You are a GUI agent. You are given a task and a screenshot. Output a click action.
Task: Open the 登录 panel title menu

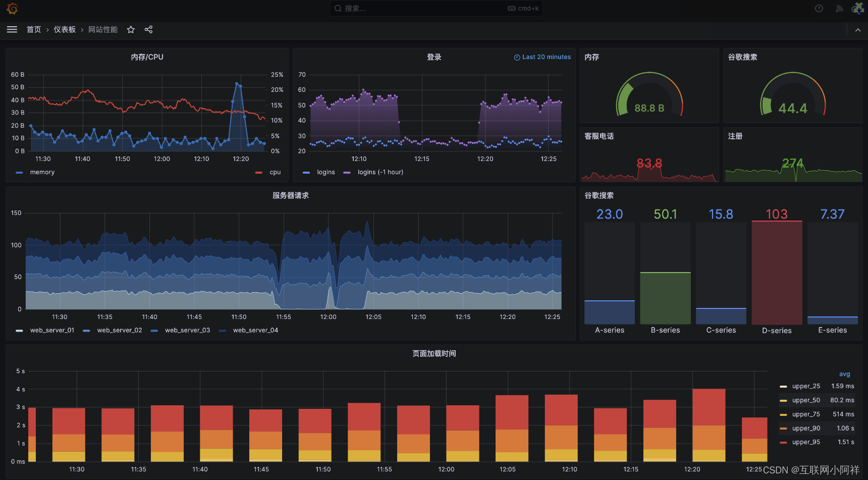pyautogui.click(x=434, y=57)
